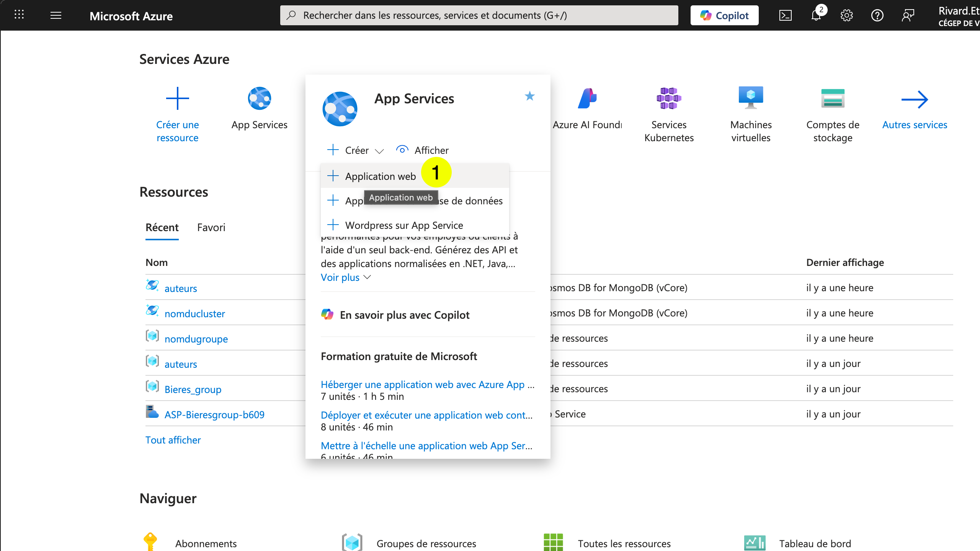Select Application web from the menu
The height and width of the screenshot is (551, 980).
(381, 176)
